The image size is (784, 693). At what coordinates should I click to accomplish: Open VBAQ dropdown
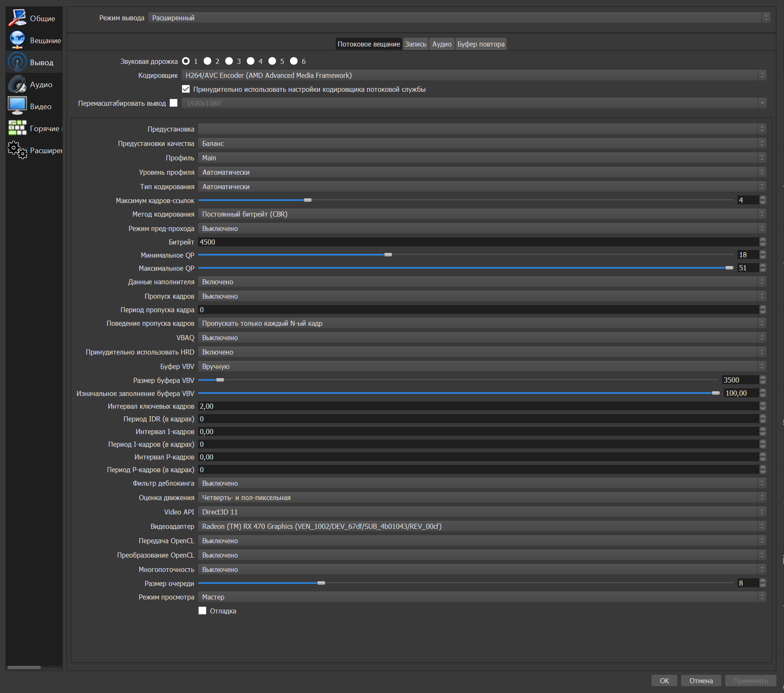[x=482, y=338]
